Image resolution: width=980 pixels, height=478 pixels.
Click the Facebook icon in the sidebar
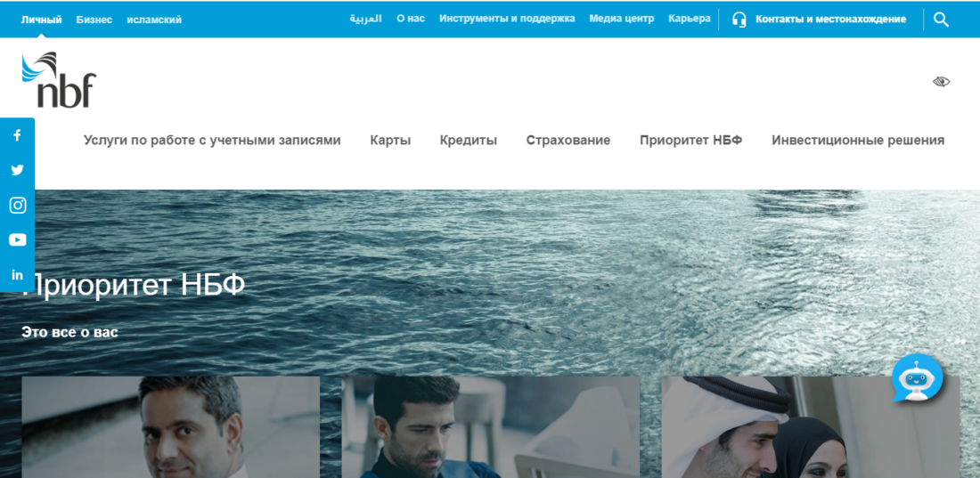(17, 135)
